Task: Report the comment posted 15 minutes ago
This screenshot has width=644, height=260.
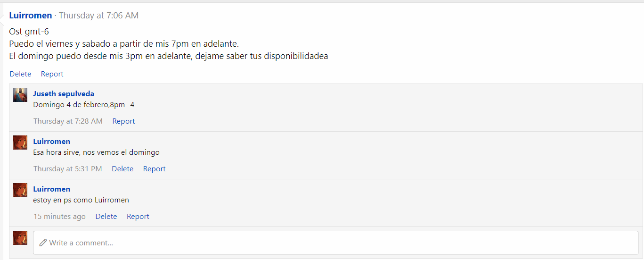Action: click(x=138, y=217)
